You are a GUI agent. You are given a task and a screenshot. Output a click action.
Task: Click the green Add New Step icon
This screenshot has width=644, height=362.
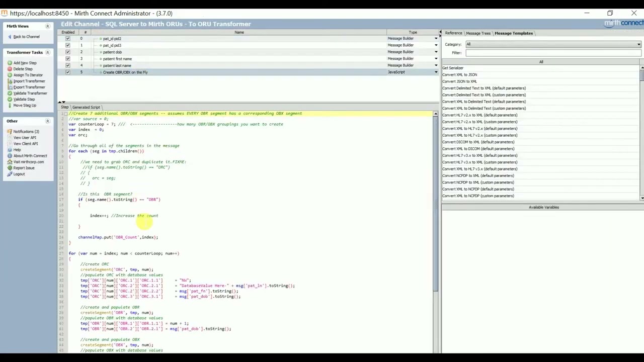(10, 63)
